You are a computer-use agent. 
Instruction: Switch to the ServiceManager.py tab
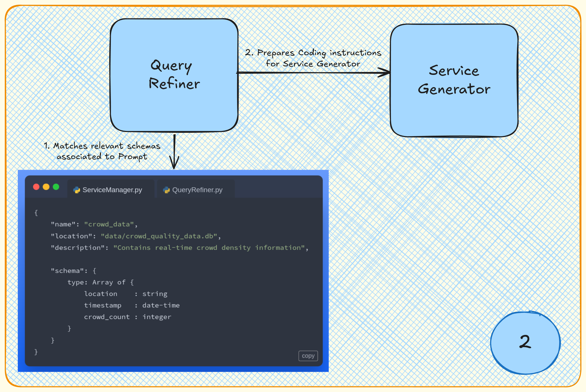tap(112, 190)
